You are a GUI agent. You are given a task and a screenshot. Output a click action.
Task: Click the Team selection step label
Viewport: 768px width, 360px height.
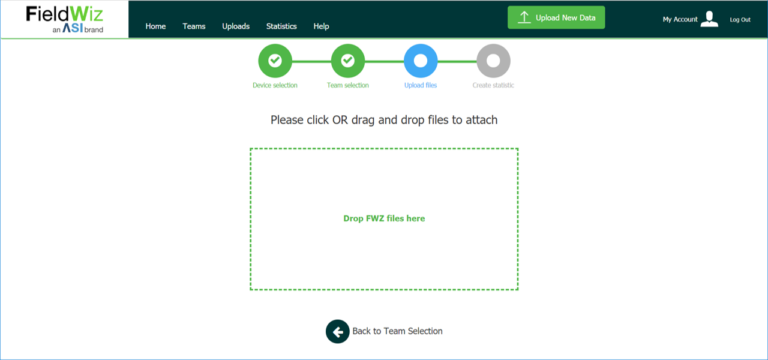[x=348, y=85]
